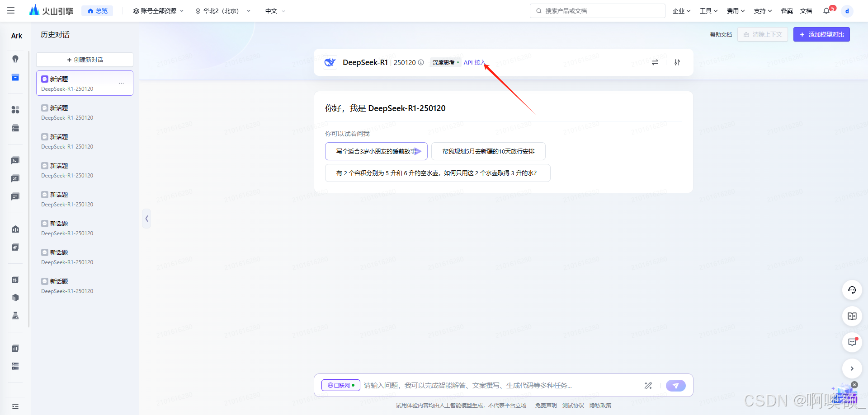Click 创建新对话 button
This screenshot has width=868, height=415.
click(x=85, y=60)
